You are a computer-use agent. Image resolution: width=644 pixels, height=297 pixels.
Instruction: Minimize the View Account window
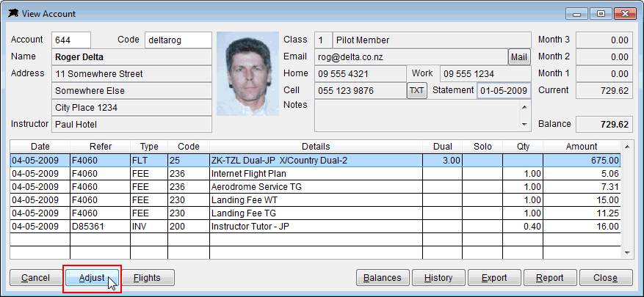[577, 14]
